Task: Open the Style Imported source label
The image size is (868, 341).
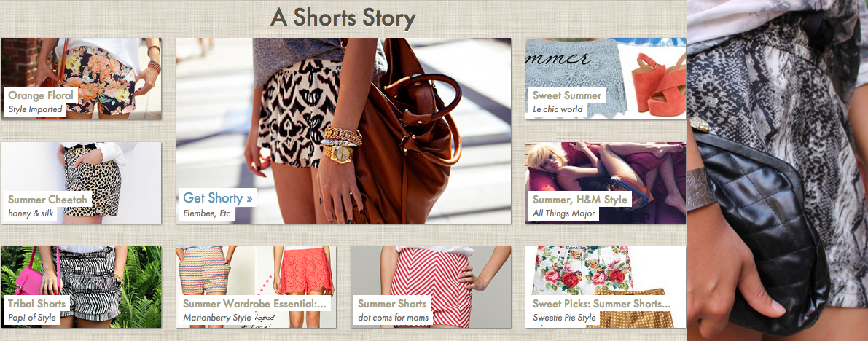Action: [x=36, y=109]
